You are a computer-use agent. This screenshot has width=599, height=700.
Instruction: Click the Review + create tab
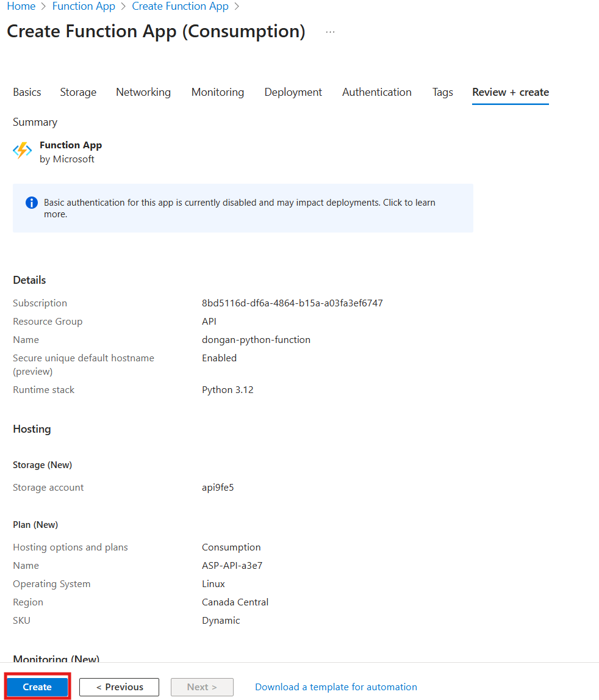click(x=511, y=92)
